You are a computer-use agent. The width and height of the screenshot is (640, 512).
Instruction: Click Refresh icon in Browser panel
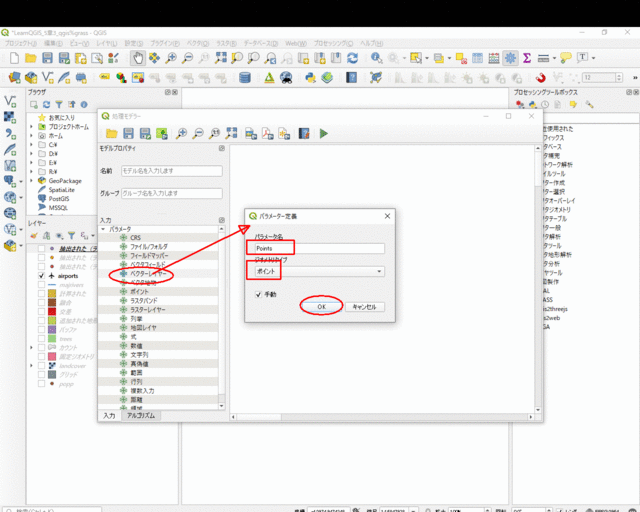[47, 105]
